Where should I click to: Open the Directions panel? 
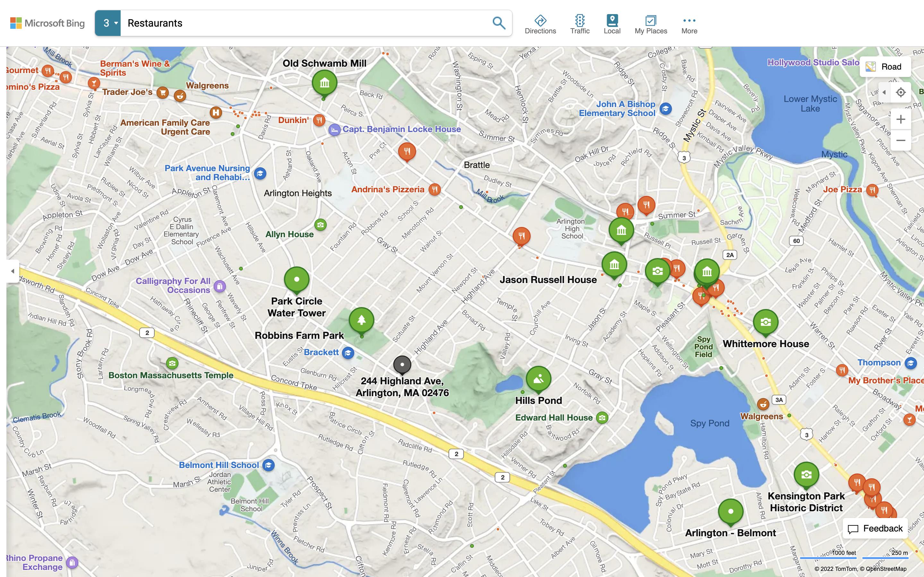(540, 24)
